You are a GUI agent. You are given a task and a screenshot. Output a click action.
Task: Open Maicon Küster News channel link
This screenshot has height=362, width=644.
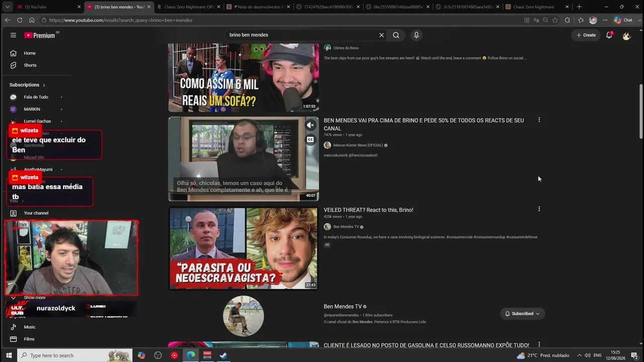pos(358,145)
